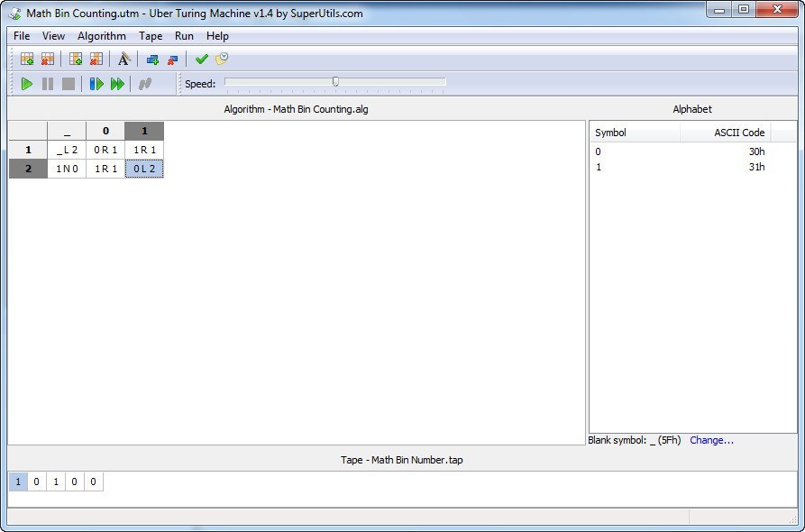Screen dimensions: 805x532
Task: Add a new symbol to the alphabet
Action: (x=151, y=58)
